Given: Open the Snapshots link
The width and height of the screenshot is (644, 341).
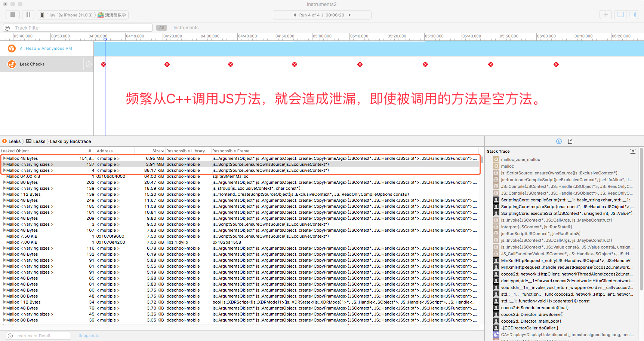Looking at the screenshot, I should [x=89, y=335].
